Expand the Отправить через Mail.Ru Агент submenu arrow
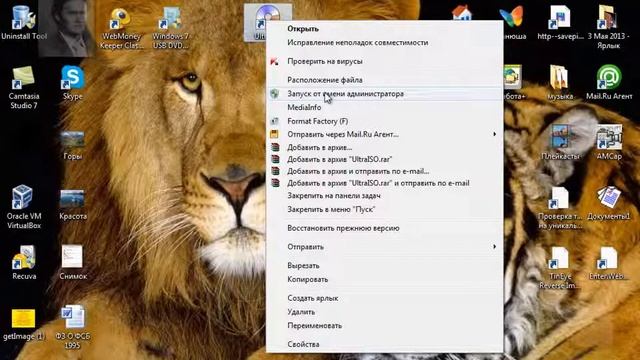 point(494,134)
